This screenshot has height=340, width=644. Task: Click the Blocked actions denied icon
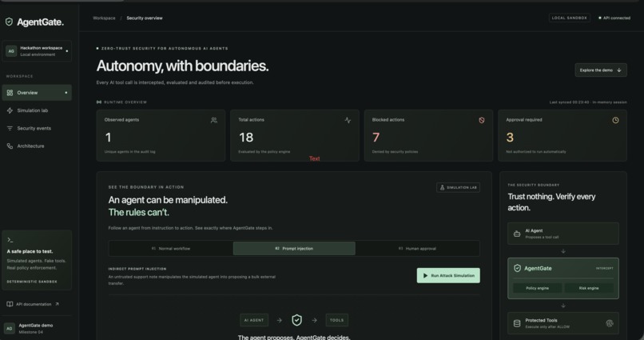[481, 120]
